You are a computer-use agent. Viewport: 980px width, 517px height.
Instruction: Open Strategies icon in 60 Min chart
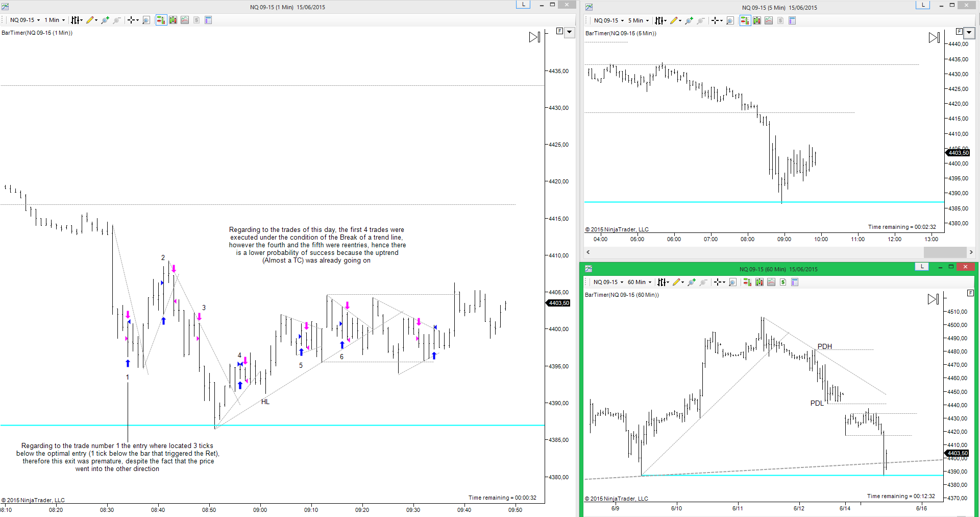pos(783,282)
